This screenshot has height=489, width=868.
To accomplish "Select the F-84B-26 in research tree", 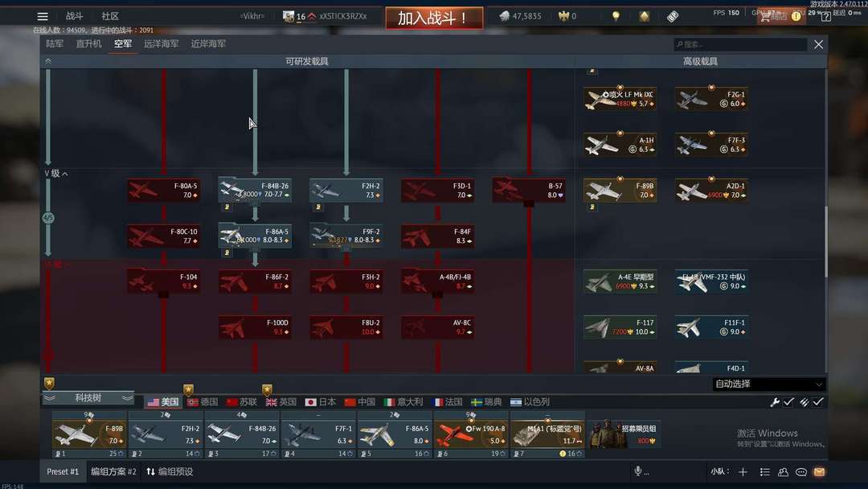I will click(x=255, y=191).
